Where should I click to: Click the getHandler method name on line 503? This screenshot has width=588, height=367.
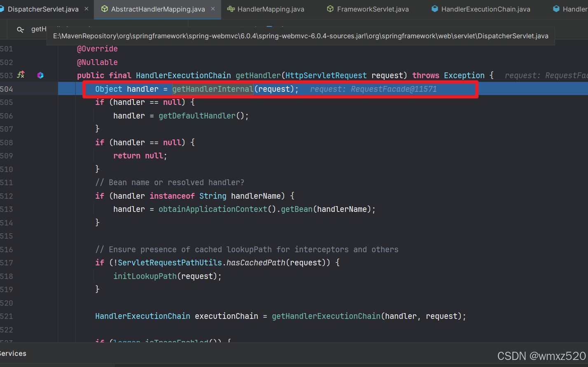tap(258, 75)
